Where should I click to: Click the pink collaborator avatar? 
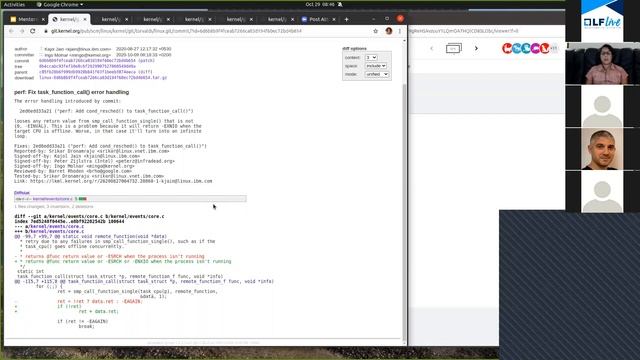[x=536, y=48]
